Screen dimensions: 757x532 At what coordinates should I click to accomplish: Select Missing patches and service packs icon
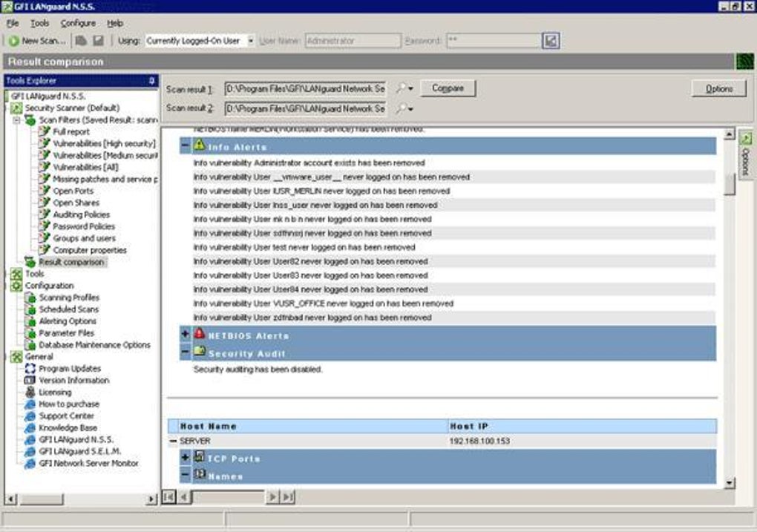tap(45, 179)
